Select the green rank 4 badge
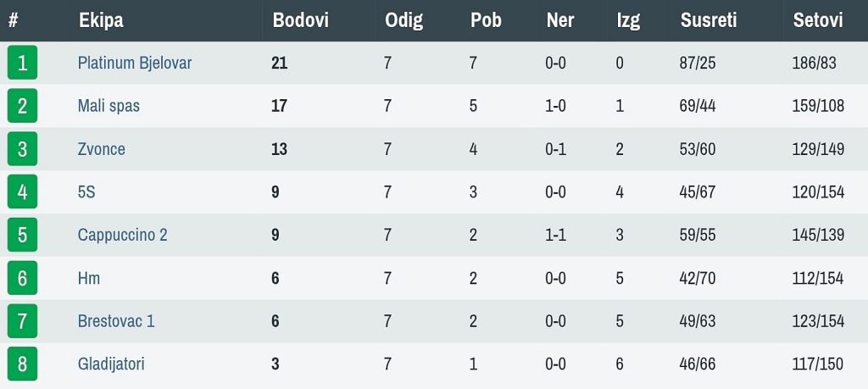868x389 pixels. click(x=22, y=192)
